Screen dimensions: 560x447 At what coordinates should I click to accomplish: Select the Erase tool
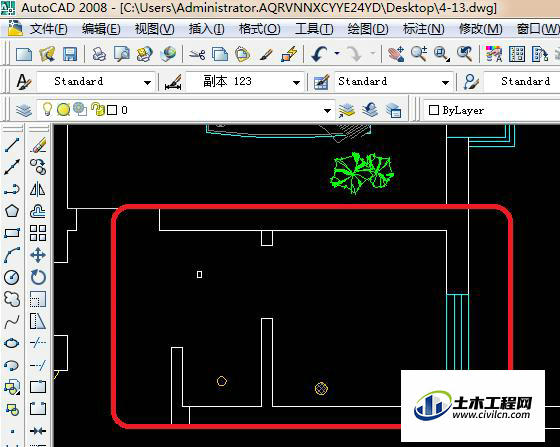(x=38, y=145)
